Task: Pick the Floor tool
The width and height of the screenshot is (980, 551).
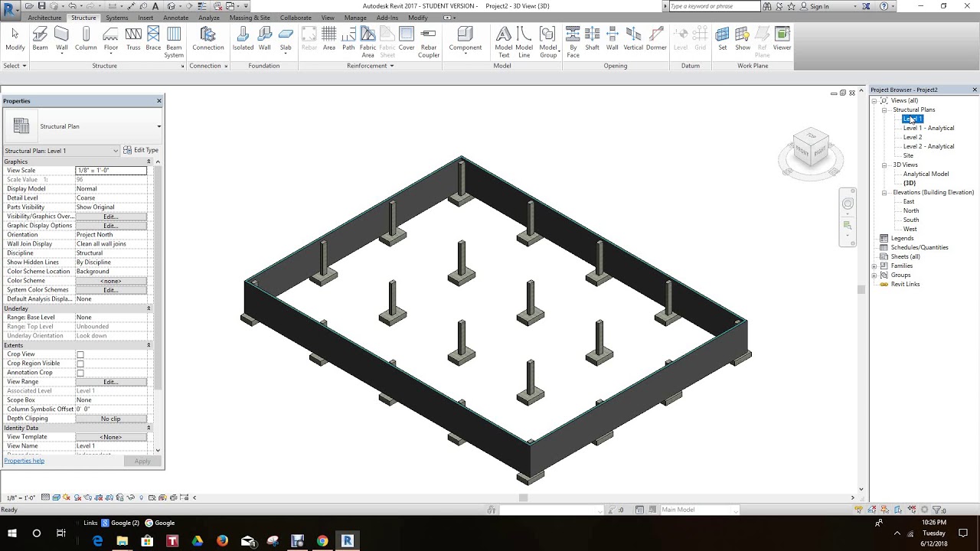Action: [x=111, y=39]
